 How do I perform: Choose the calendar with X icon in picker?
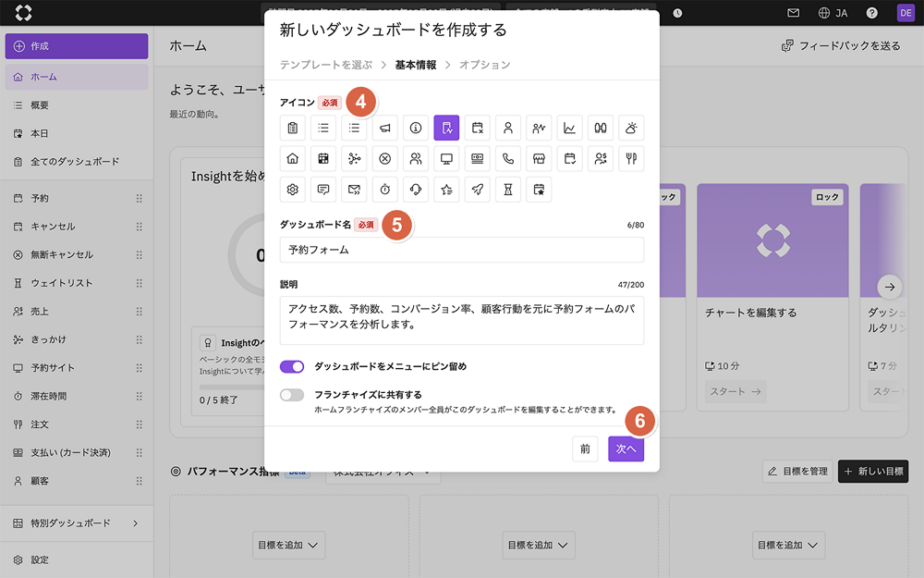pos(478,128)
